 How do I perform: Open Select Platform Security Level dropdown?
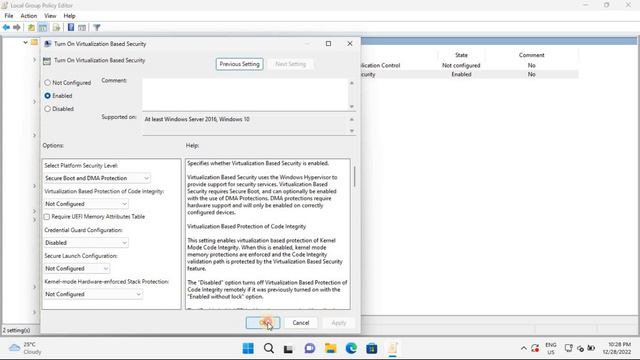click(97, 178)
